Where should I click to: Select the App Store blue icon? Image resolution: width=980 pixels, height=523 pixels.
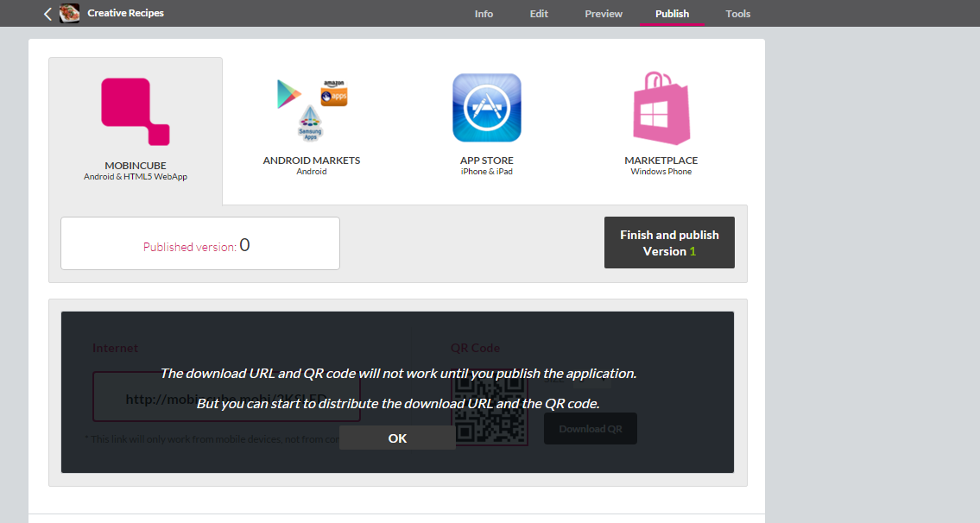click(x=487, y=108)
